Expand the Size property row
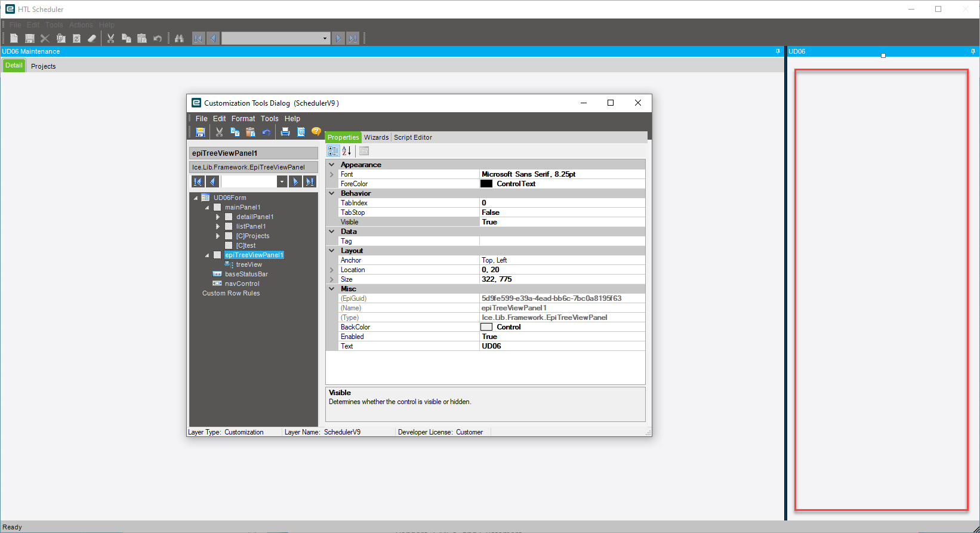 click(332, 279)
